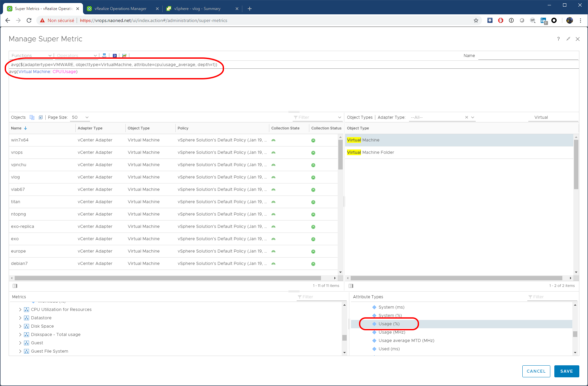Switch to the vRealize Operations Manager tab

pyautogui.click(x=120, y=9)
